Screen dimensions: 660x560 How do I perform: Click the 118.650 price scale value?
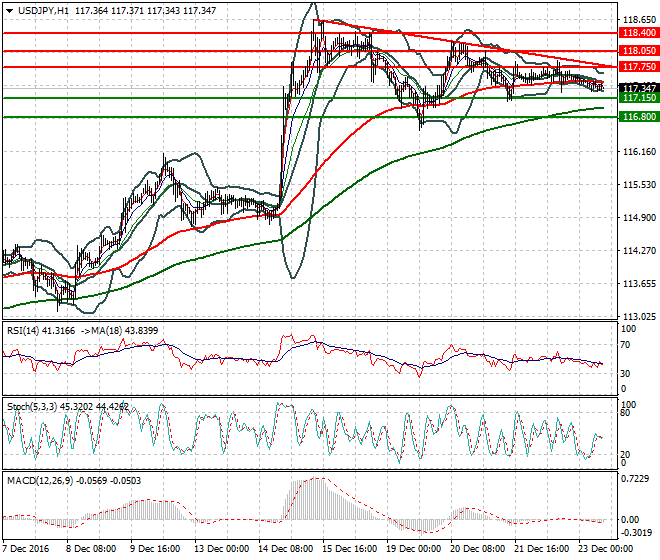[639, 20]
